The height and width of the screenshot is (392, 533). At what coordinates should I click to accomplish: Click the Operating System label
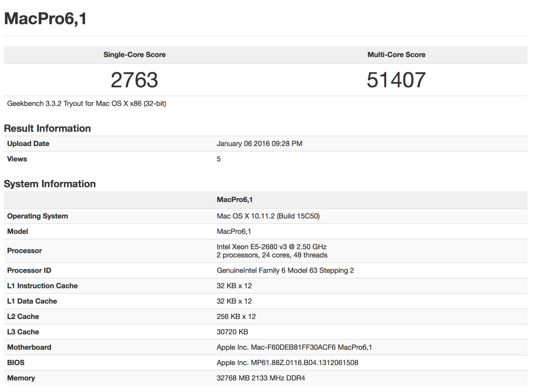[38, 216]
